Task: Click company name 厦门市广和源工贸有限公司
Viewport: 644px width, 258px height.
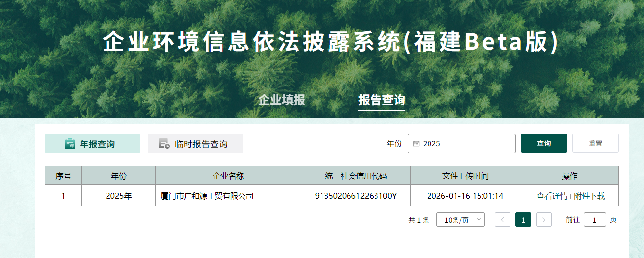Action: [207, 196]
